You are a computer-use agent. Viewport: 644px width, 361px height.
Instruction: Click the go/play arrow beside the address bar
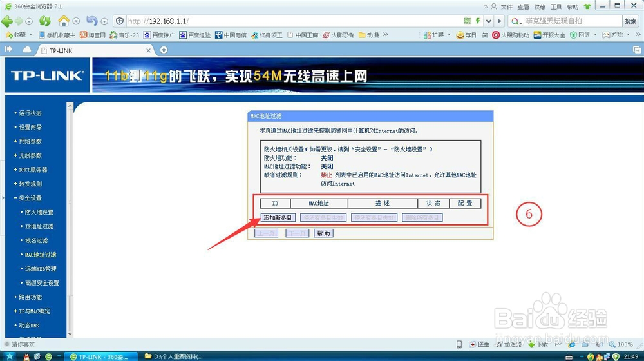coord(499,21)
